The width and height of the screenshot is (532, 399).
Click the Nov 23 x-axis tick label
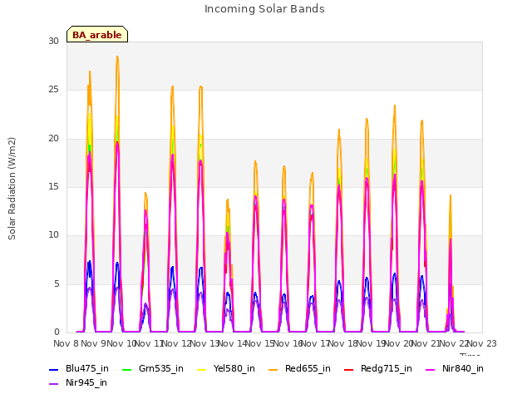click(x=482, y=343)
